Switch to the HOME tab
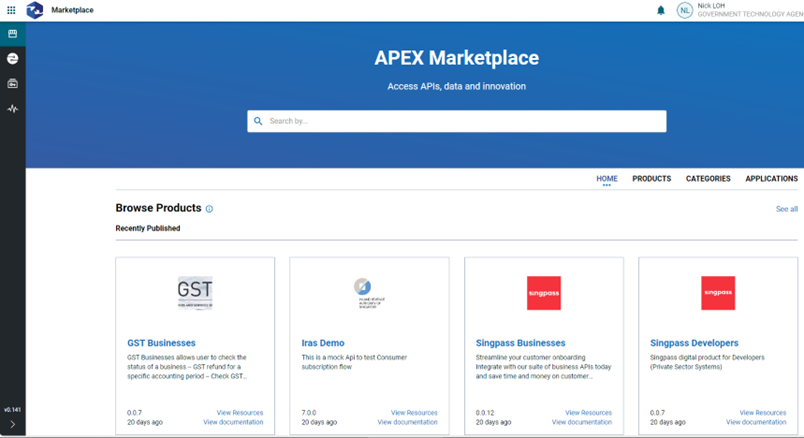 607,179
